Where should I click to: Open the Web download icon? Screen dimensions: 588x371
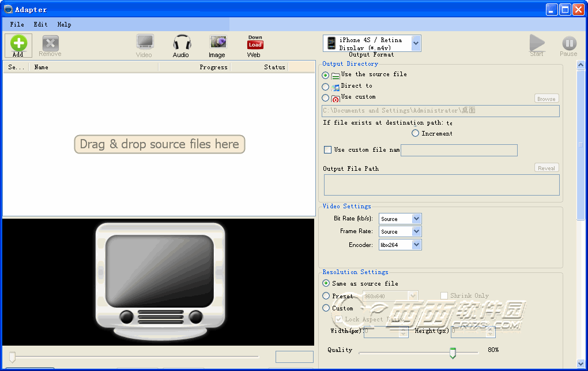[255, 43]
